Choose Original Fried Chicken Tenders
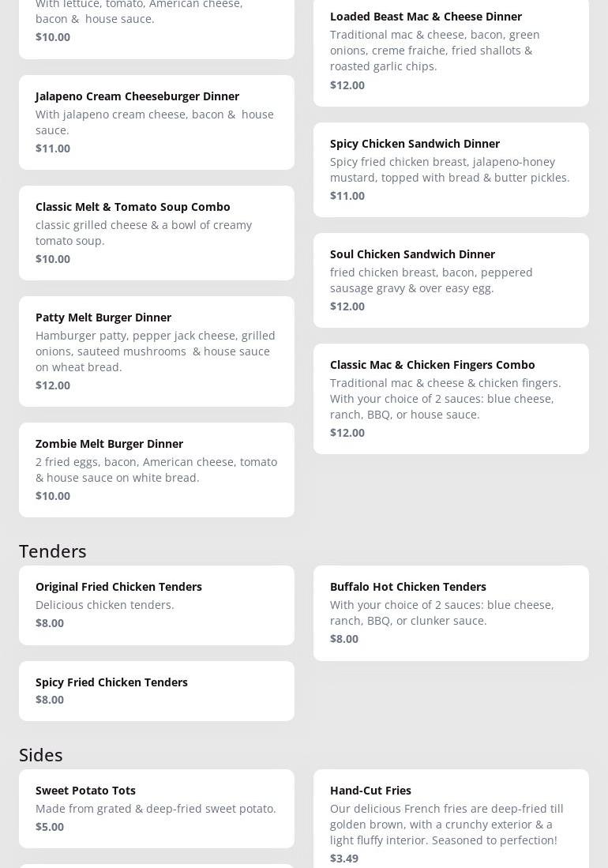Image resolution: width=608 pixels, height=868 pixels. coord(156,604)
